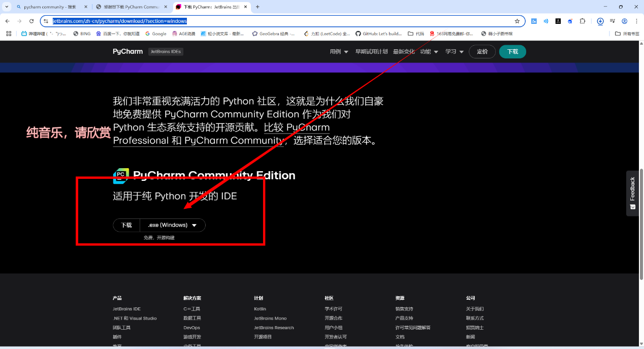Open the Chrome profile avatar
Screen dimensions: 644x349
[x=624, y=21]
